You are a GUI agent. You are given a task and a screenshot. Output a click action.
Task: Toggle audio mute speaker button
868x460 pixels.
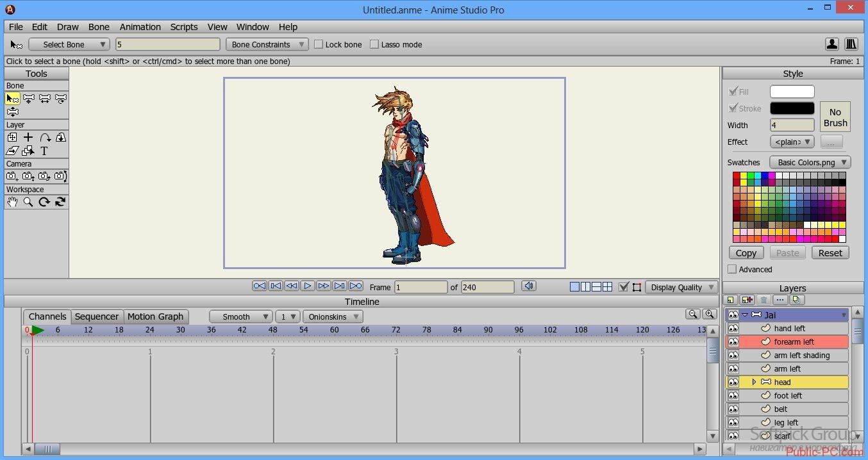point(529,286)
